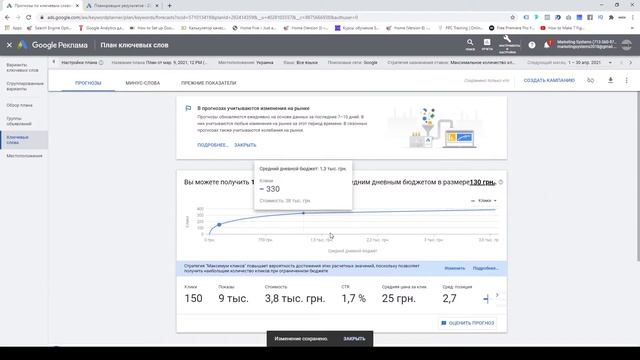The height and width of the screenshot is (360, 640).
Task: Open the bid strategy setting in plan bar
Action: click(451, 62)
